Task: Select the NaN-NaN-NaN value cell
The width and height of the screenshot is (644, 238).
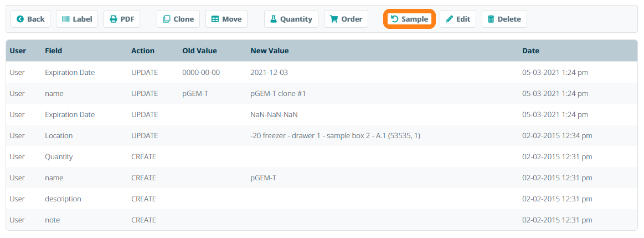Action: click(274, 115)
